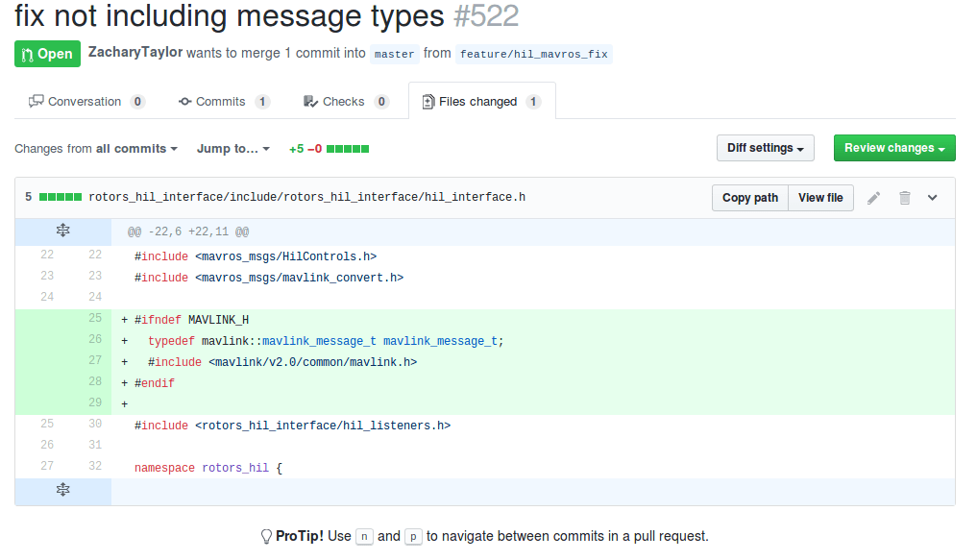Expand the all commits filter dropdown

click(137, 149)
